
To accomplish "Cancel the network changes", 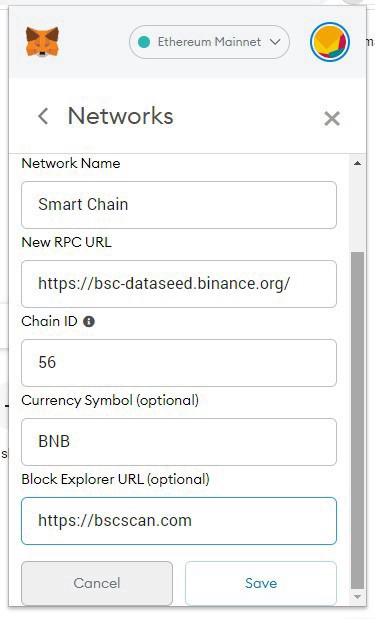I will [97, 583].
